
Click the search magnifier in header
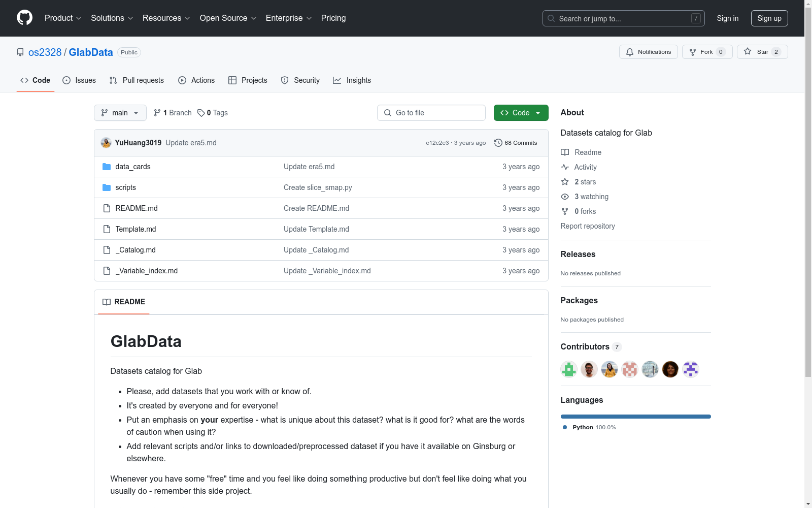[x=551, y=18]
